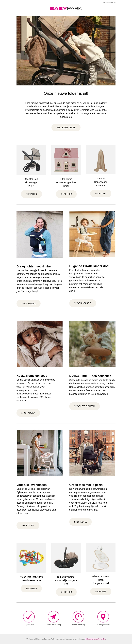Click the Vtech Toet Toet Auto's toy image
This screenshot has height=644, width=132.
tap(31, 558)
